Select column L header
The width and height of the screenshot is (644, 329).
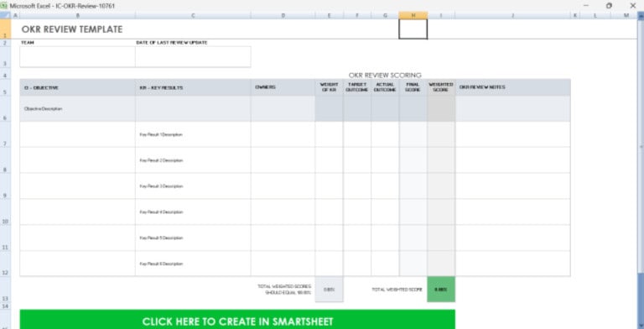point(595,15)
